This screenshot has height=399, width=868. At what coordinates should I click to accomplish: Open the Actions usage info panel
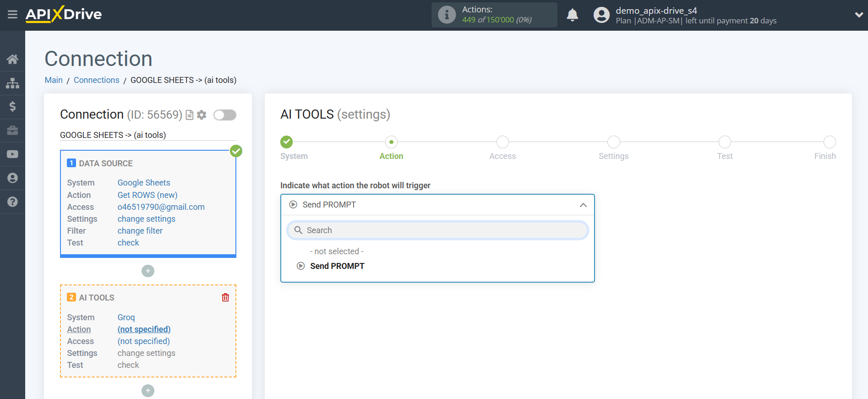click(494, 15)
